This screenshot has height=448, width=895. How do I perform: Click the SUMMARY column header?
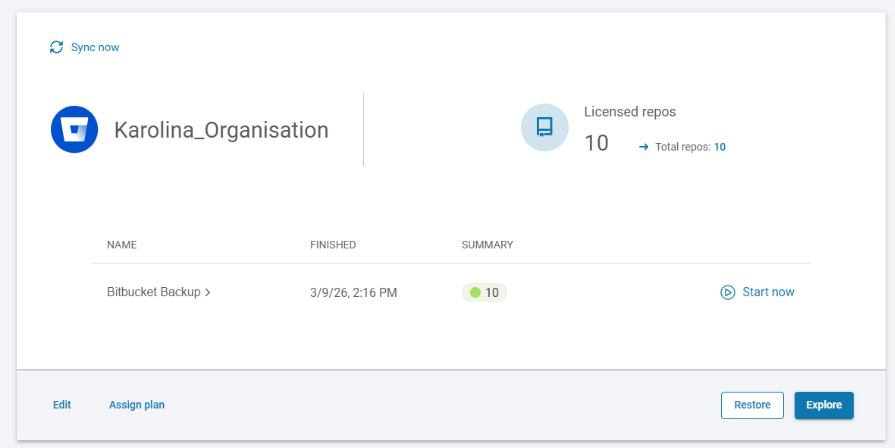tap(487, 245)
